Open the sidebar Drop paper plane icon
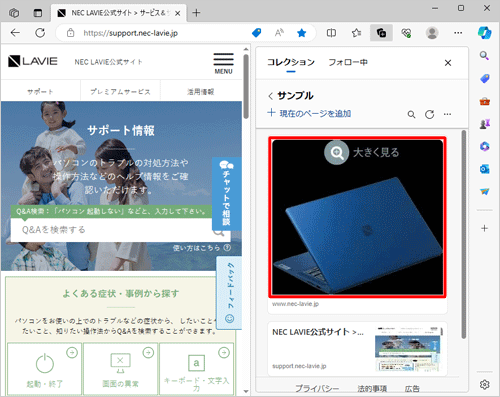This screenshot has height=397, width=500. [485, 191]
